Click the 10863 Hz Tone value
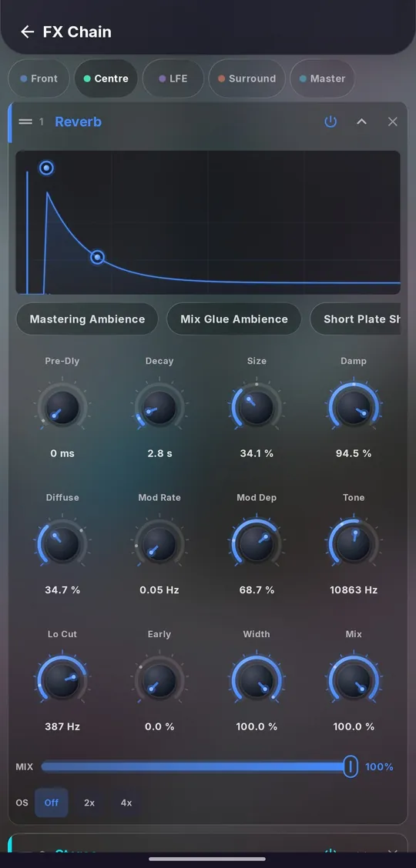The height and width of the screenshot is (868, 416). pos(354,590)
